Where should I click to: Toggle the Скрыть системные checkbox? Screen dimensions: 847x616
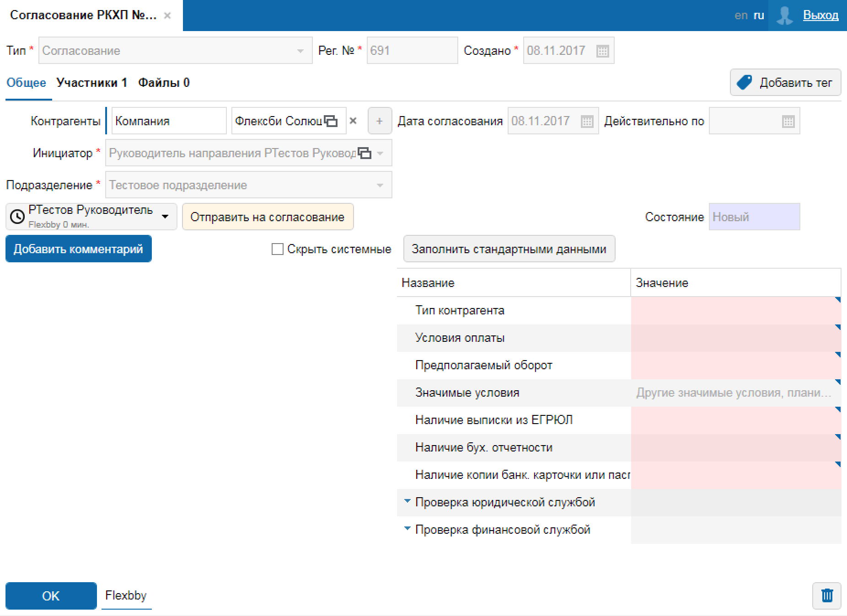point(277,249)
